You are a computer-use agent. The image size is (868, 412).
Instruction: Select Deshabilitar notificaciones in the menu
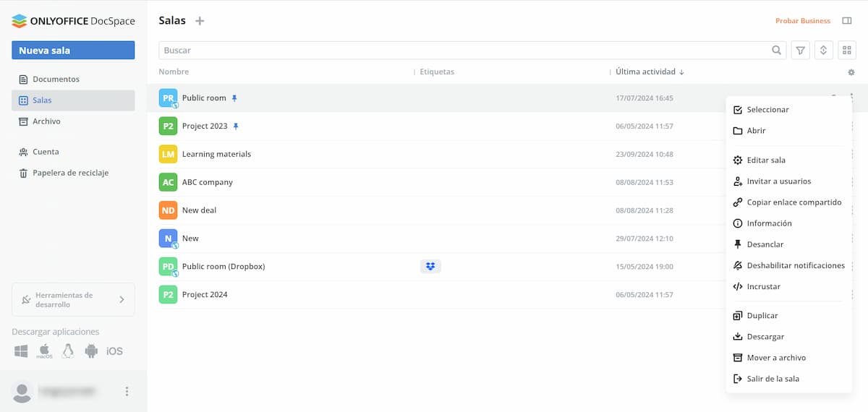795,266
